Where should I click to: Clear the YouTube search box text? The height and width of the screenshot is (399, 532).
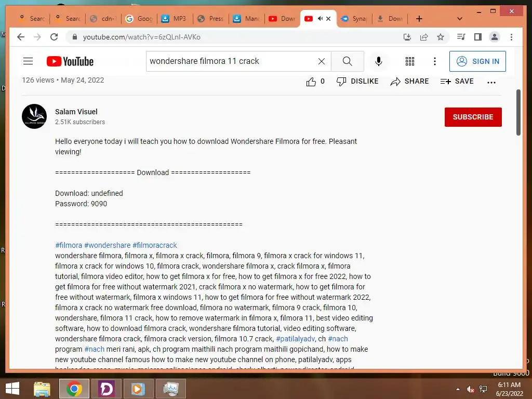pyautogui.click(x=321, y=61)
